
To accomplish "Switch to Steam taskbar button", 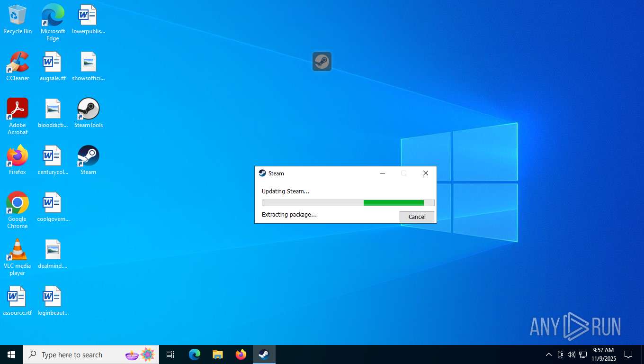I will [x=264, y=355].
